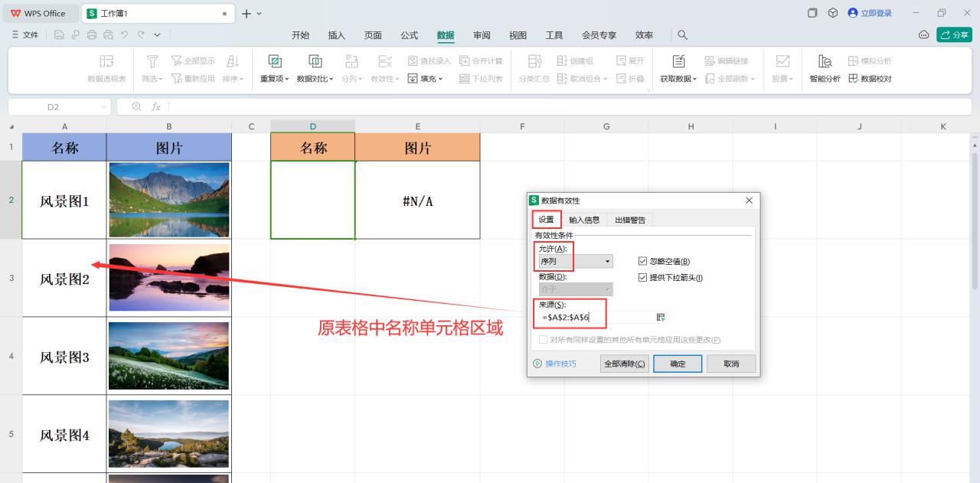This screenshot has height=483, width=980.
Task: Click the range picker icon in 来源 field
Action: point(661,317)
